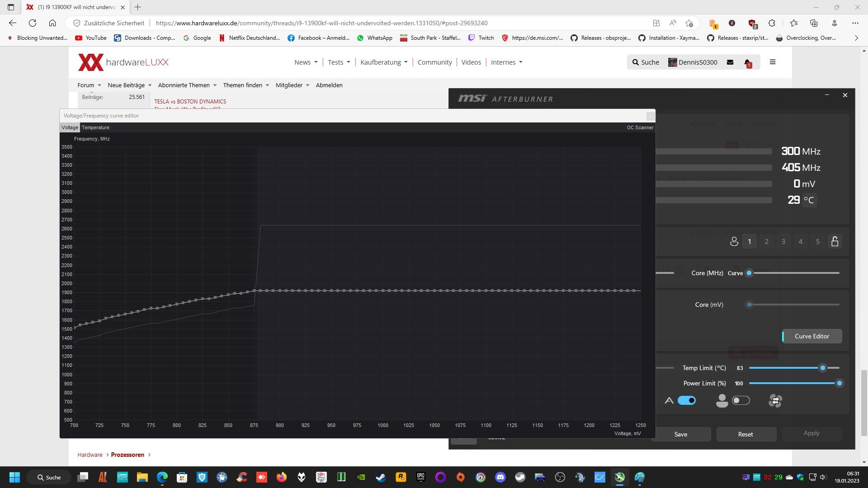868x488 pixels.
Task: Open the Dennis50300 user account
Action: [x=693, y=62]
